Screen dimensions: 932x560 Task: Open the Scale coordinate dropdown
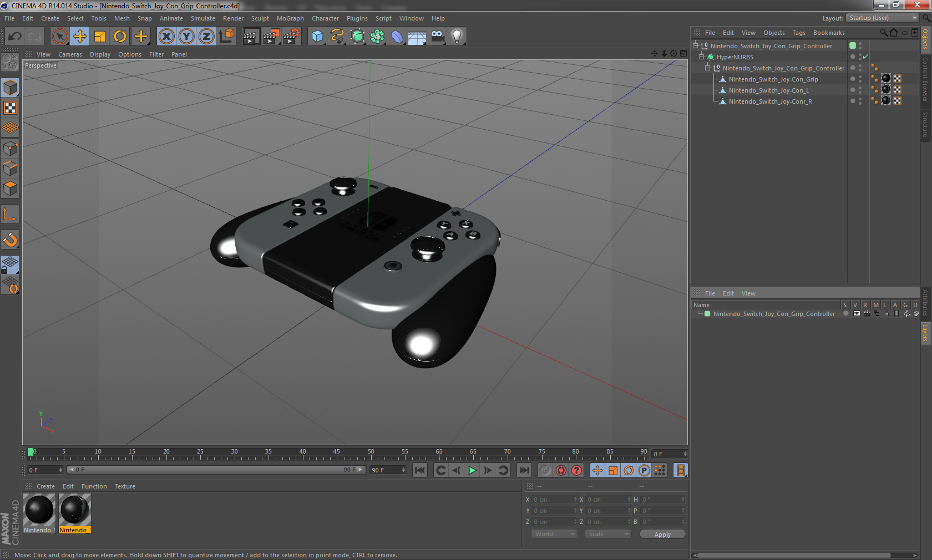point(608,534)
